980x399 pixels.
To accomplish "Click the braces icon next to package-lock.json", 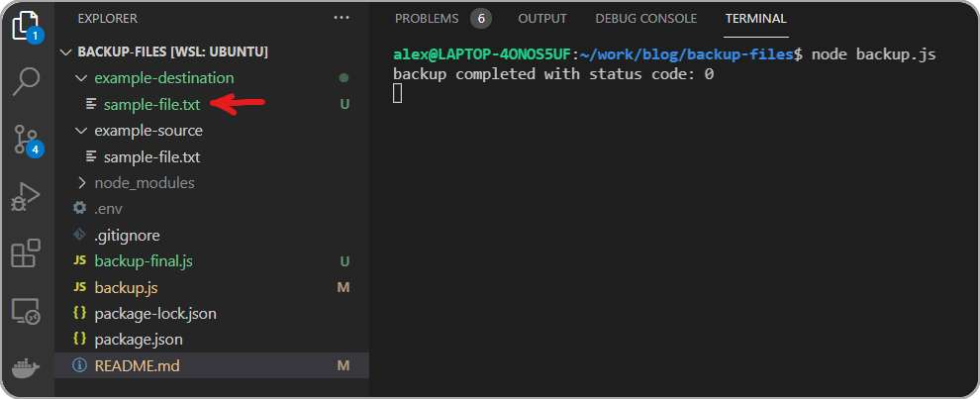I will pos(79,313).
